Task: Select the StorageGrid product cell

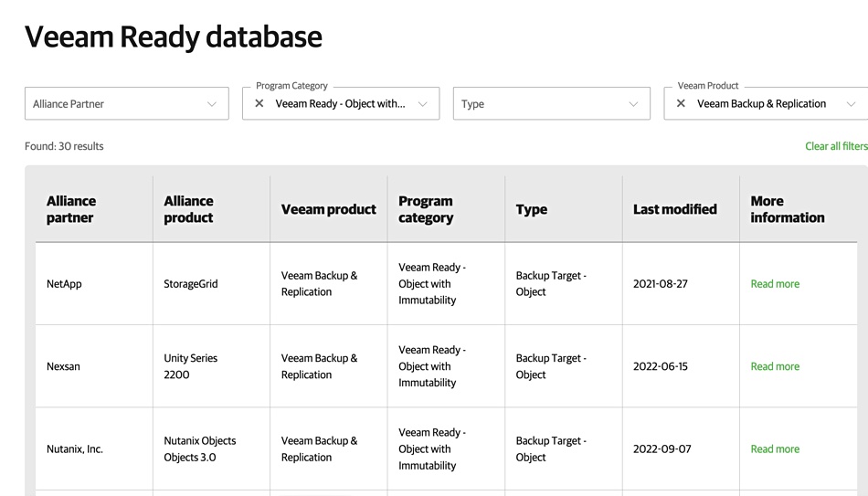Action: point(211,283)
